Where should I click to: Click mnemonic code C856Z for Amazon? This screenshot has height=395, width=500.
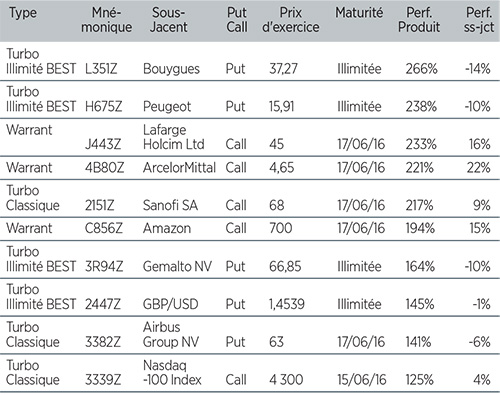(x=104, y=228)
